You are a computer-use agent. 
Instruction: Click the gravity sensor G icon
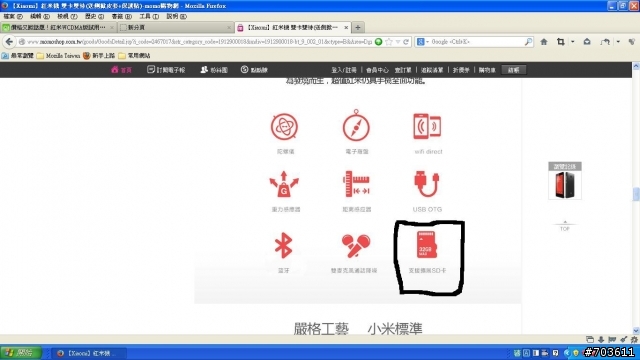(x=284, y=184)
